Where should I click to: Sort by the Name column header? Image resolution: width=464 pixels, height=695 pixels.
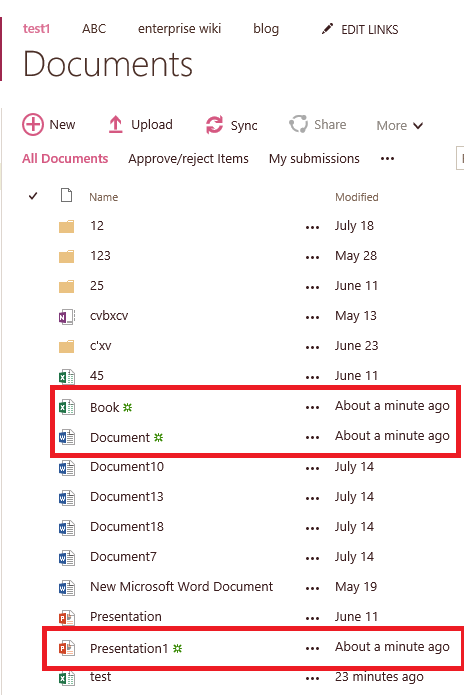coord(104,197)
